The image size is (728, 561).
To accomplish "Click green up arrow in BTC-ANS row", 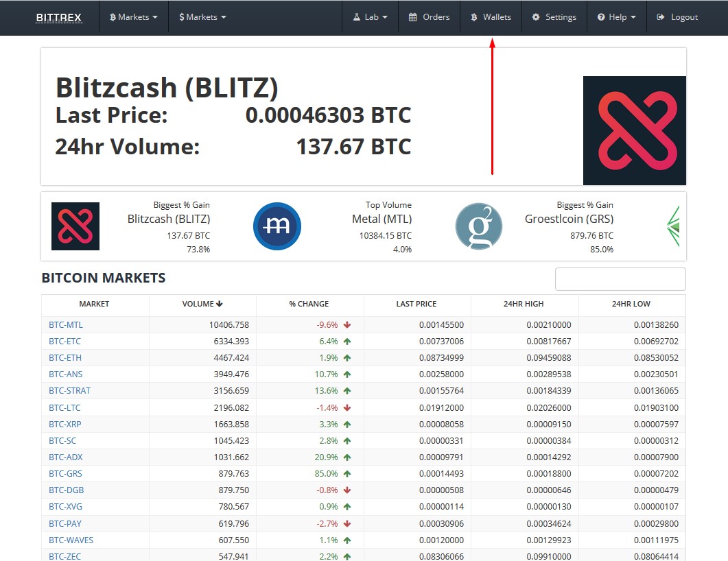I will coord(347,374).
